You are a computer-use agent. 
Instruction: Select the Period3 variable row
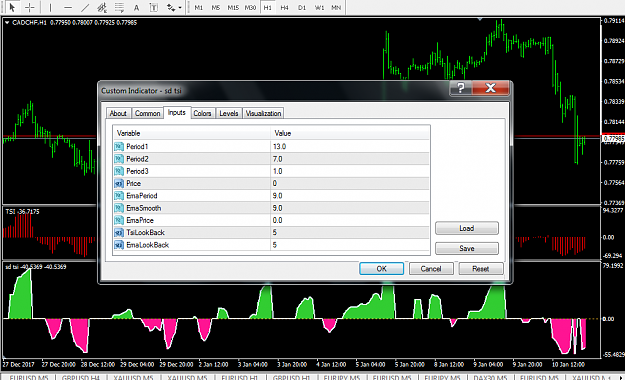coord(271,171)
